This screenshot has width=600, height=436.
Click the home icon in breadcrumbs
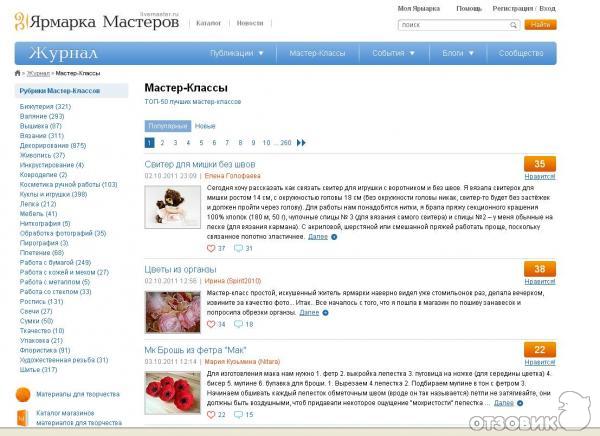(x=17, y=73)
